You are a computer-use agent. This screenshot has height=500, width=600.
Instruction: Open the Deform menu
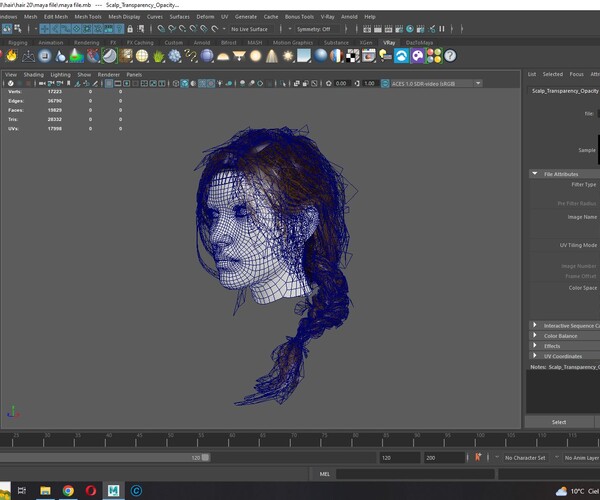(205, 17)
